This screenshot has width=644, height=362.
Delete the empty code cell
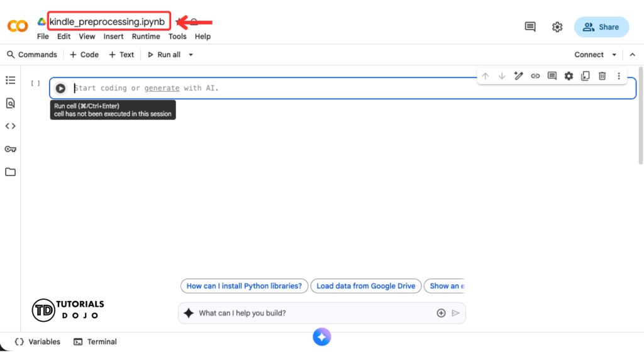tap(602, 75)
